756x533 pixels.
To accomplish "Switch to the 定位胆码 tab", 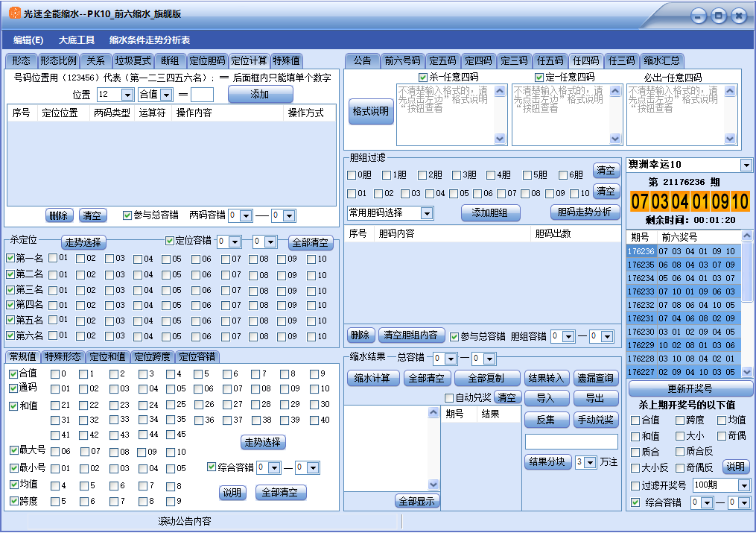I will [206, 60].
